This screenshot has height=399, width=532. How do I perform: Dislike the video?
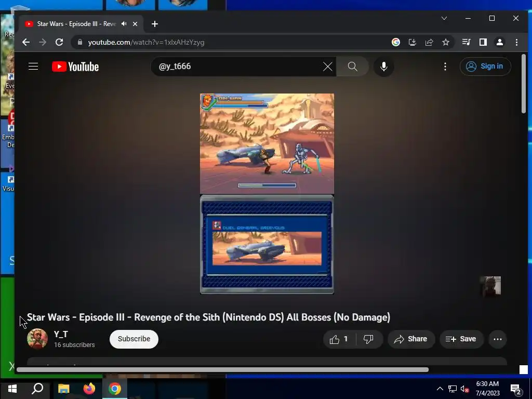pos(369,339)
